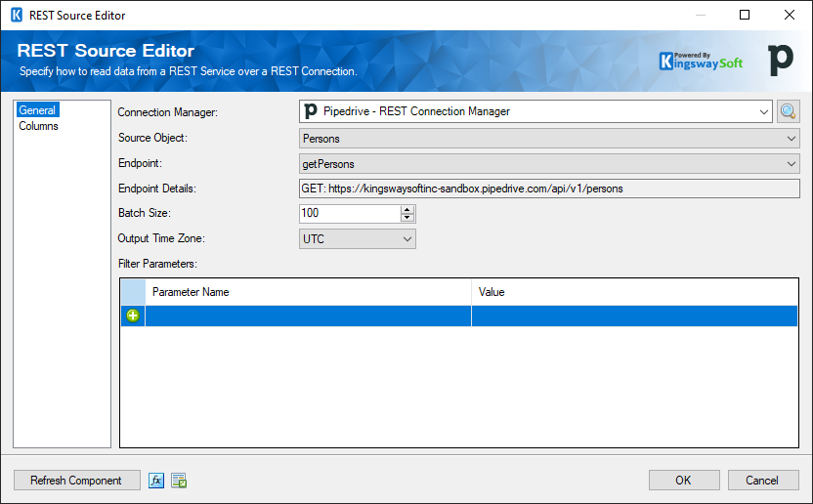Add filter parameter with green plus icon
Screen dimensions: 813x504
[133, 315]
